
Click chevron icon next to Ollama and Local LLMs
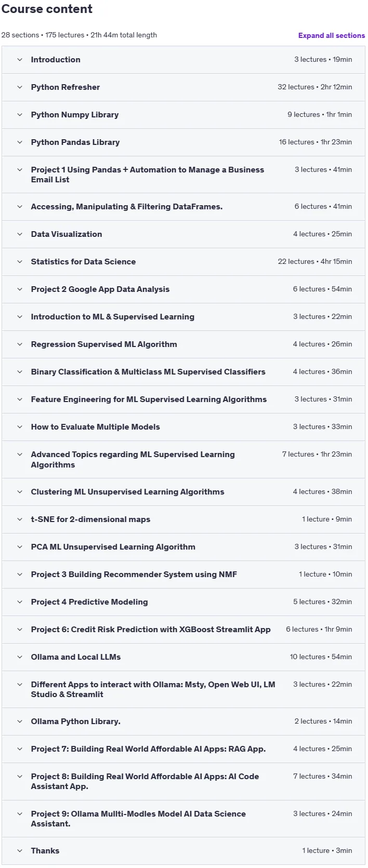(x=20, y=657)
